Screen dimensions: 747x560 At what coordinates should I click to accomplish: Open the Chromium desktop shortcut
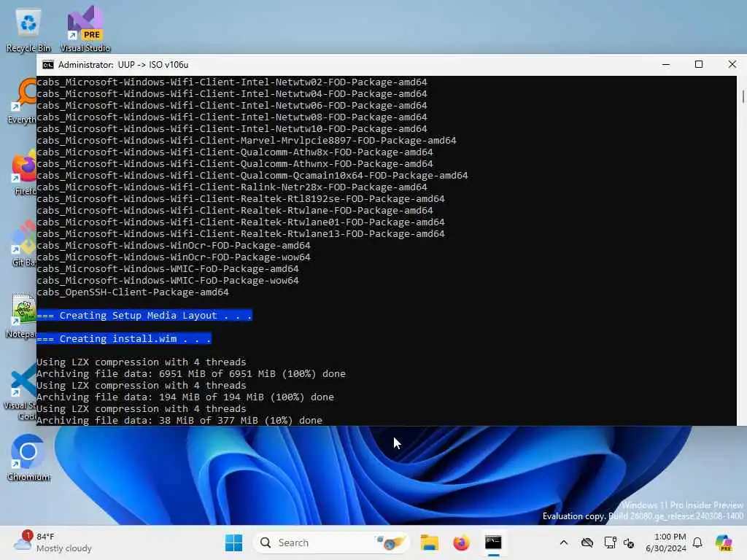28,458
